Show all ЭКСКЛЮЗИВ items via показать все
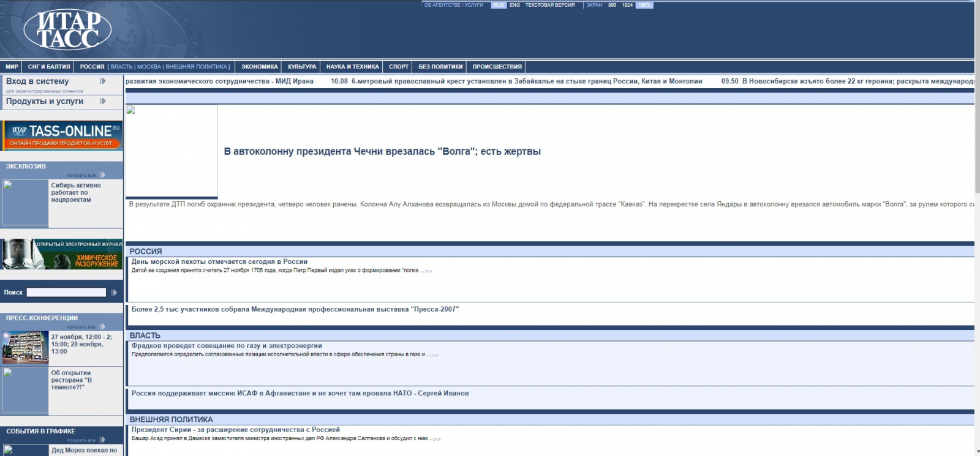The width and height of the screenshot is (980, 456). pos(81,175)
